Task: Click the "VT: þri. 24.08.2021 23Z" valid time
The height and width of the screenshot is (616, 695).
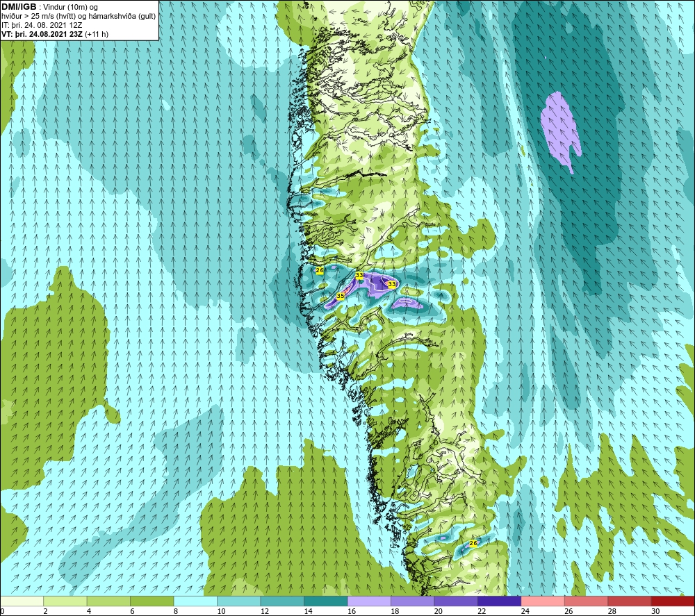Action: [42, 34]
